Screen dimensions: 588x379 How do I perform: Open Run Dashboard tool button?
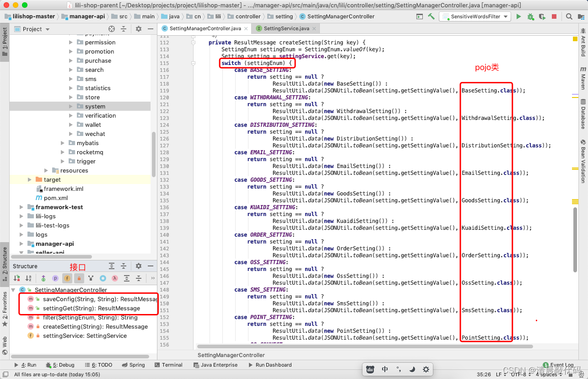coord(270,365)
